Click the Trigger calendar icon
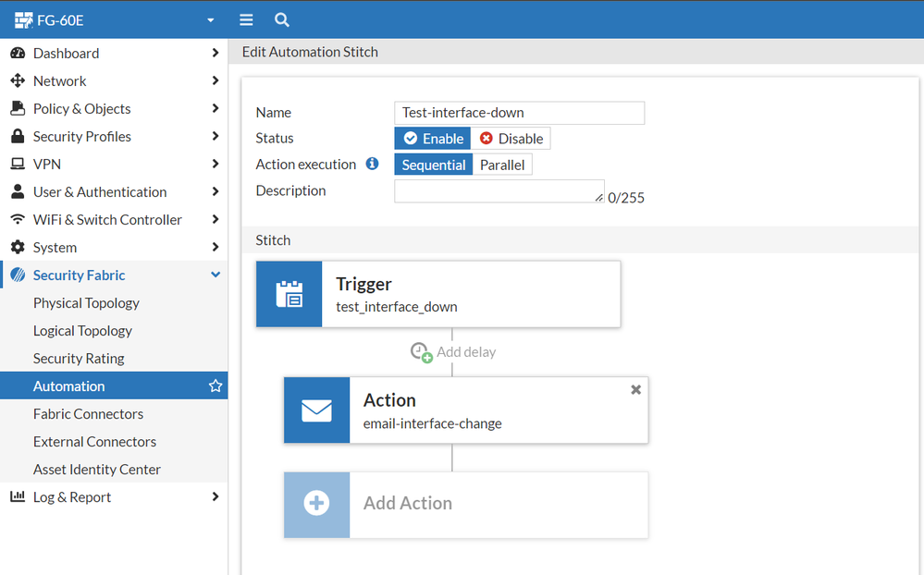924x575 pixels. [290, 294]
